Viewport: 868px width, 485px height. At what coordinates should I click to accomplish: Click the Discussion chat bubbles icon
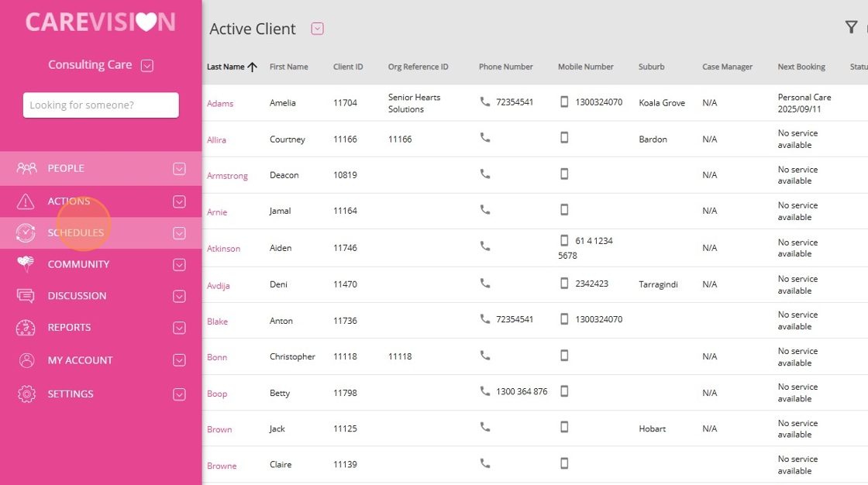click(x=26, y=296)
